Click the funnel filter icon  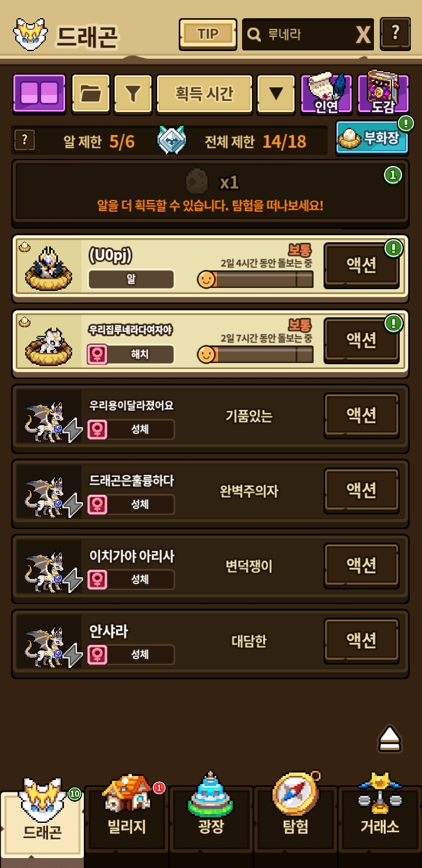[x=133, y=93]
